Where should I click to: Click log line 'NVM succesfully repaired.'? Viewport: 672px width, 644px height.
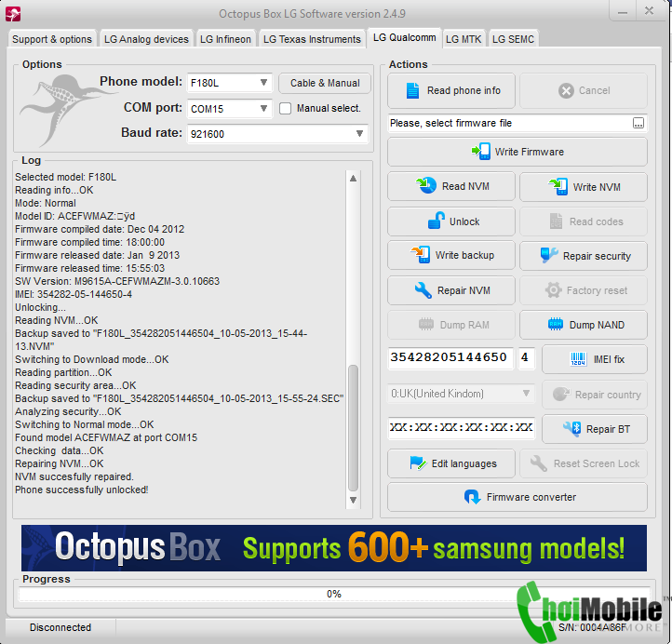click(74, 476)
